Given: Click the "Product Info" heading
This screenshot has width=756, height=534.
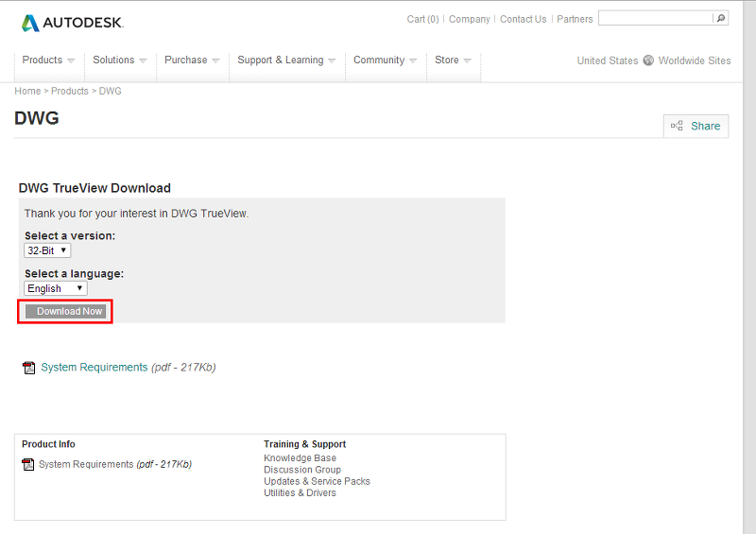Looking at the screenshot, I should pyautogui.click(x=49, y=444).
